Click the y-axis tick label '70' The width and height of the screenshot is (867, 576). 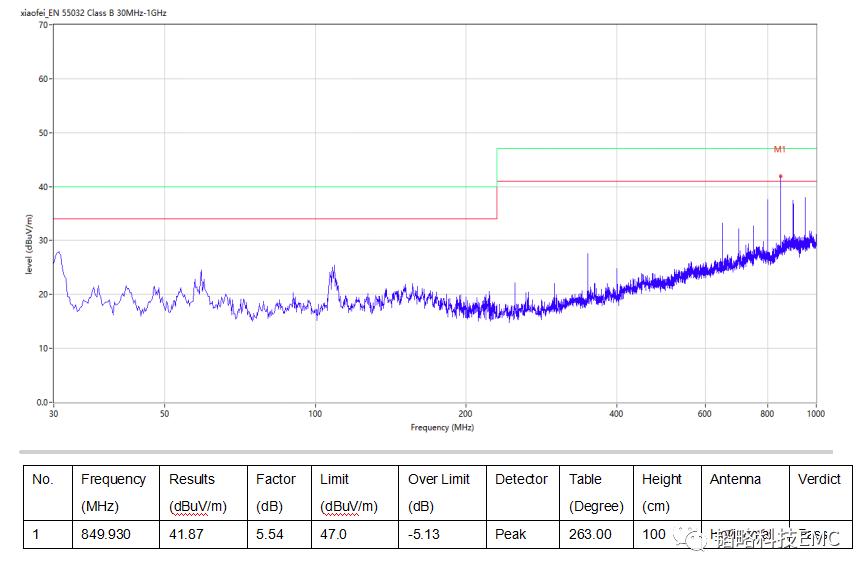pyautogui.click(x=43, y=25)
